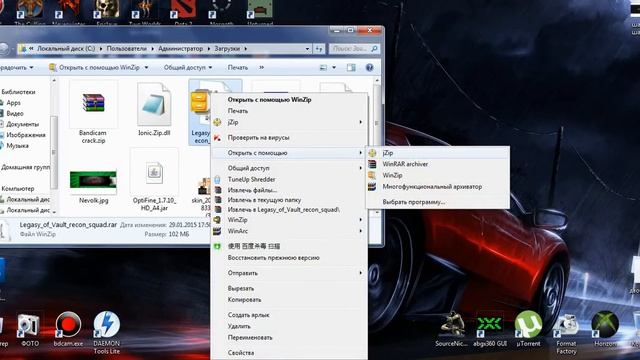Select the Ionic.Zip.dll file icon
Image resolution: width=640 pixels, height=360 pixels.
point(154,104)
